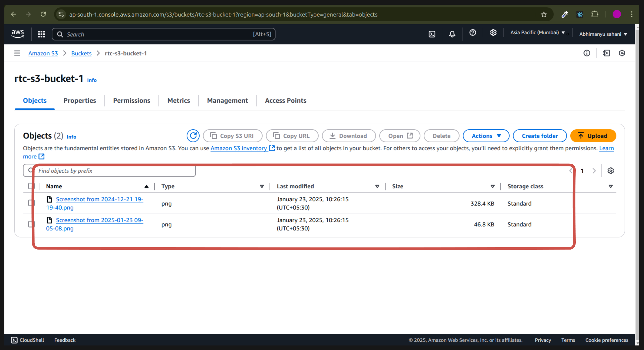This screenshot has width=644, height=350.
Task: Go back with browser back arrow
Action: point(13,14)
